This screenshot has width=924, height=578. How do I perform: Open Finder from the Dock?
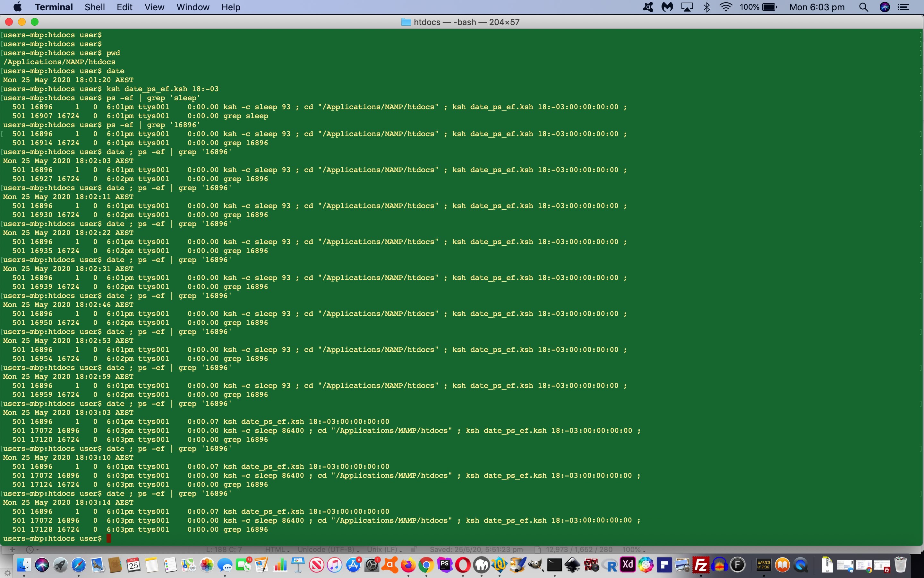pos(24,565)
